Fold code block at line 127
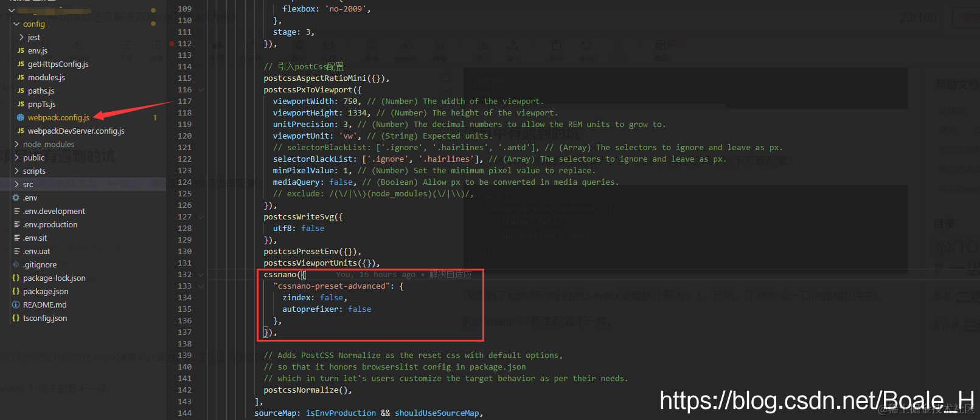This screenshot has height=420, width=980. tap(200, 217)
